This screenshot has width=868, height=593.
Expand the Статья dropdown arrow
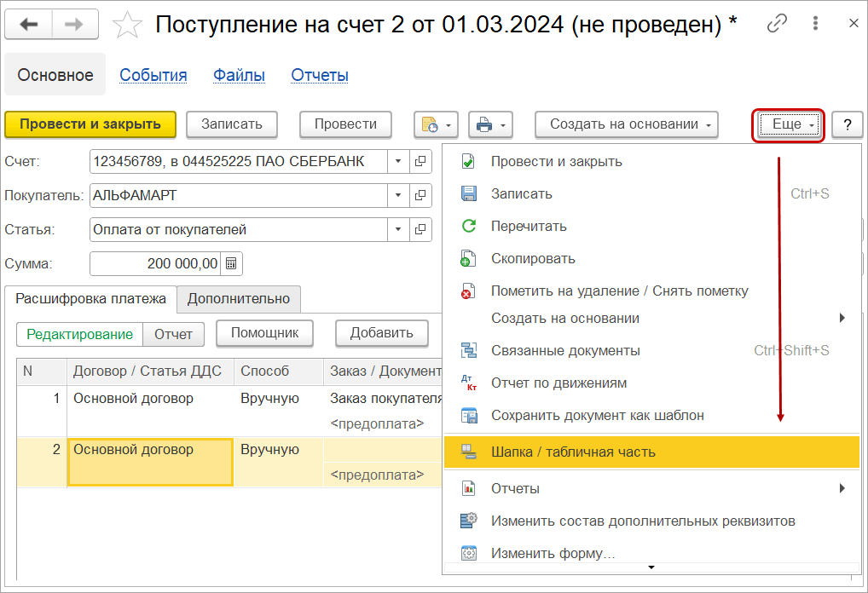398,229
